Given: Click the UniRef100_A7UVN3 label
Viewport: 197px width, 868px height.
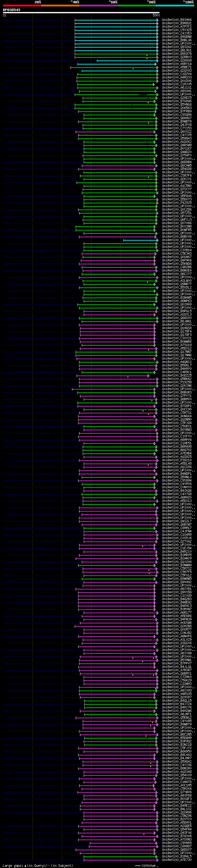Looking at the screenshot, I should coord(177,839).
